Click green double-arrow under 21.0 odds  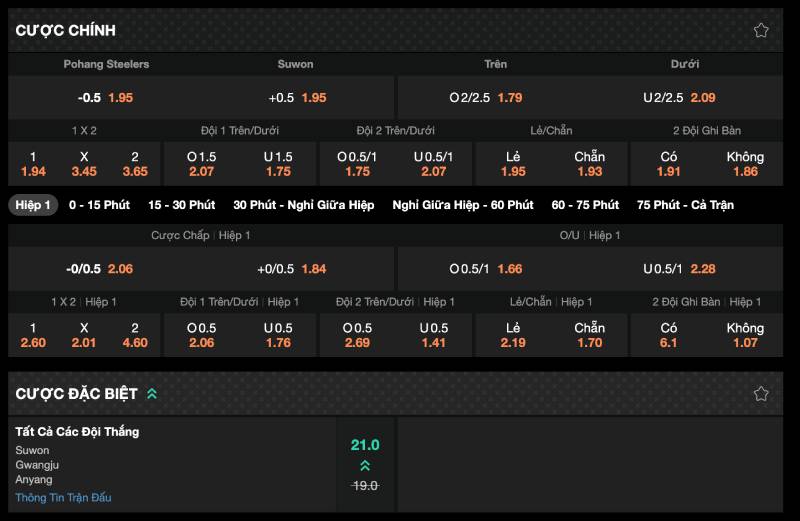pyautogui.click(x=365, y=465)
